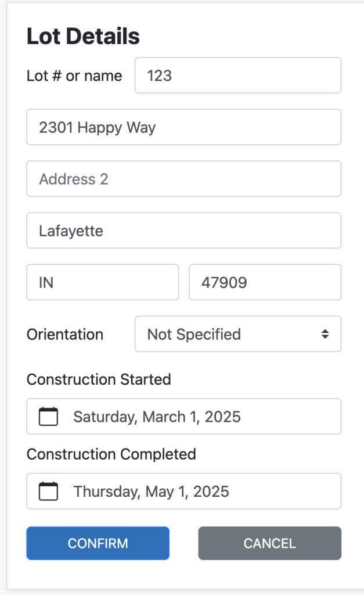
Task: Expand the Not Specified orientation selector
Action: (238, 334)
